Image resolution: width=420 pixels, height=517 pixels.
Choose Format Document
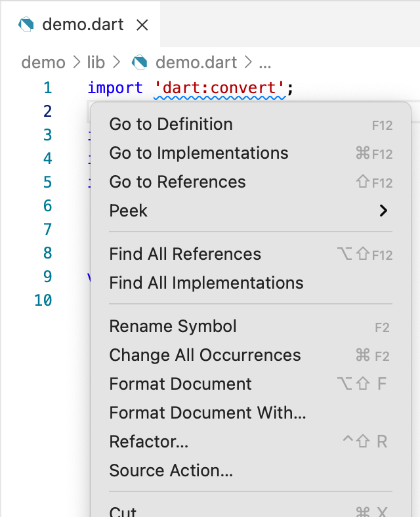pos(180,384)
